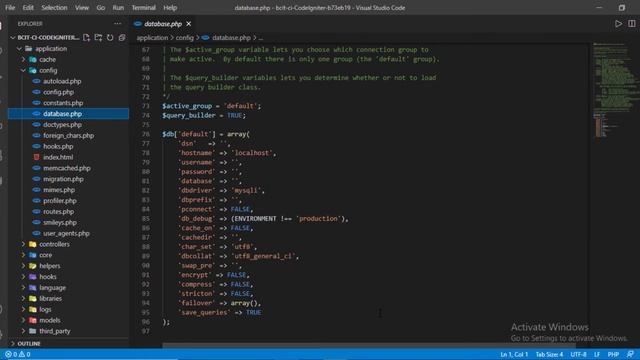The width and height of the screenshot is (640, 360).
Task: Click the minimap code overview
Action: click(614, 90)
